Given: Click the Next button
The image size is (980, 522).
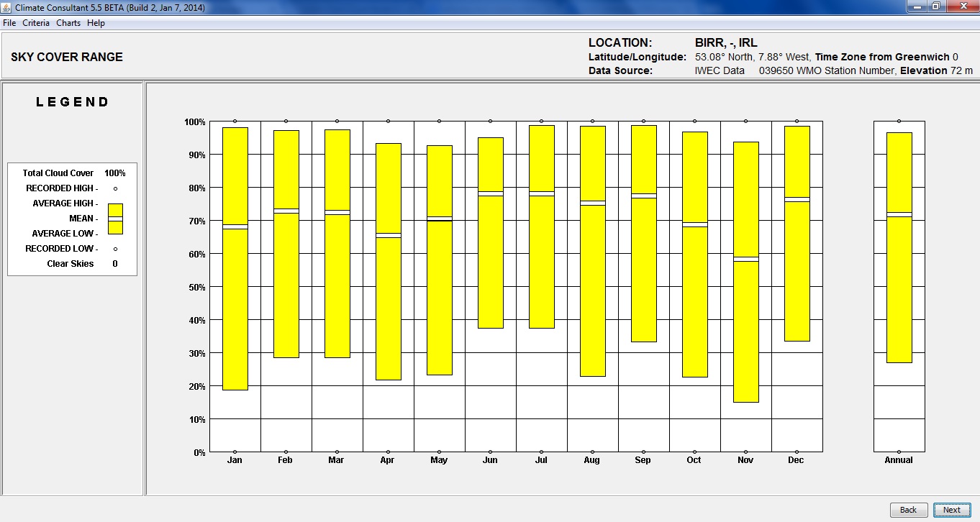Looking at the screenshot, I should [951, 510].
